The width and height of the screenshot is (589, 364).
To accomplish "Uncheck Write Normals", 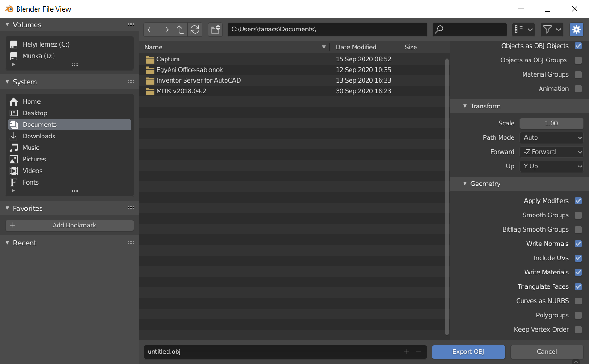I will (578, 244).
